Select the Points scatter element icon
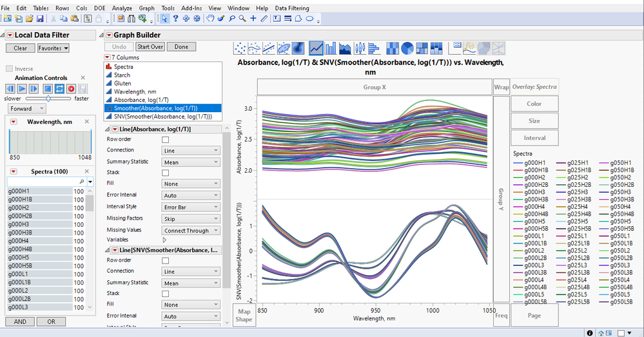The height and width of the screenshot is (337, 644). (240, 48)
